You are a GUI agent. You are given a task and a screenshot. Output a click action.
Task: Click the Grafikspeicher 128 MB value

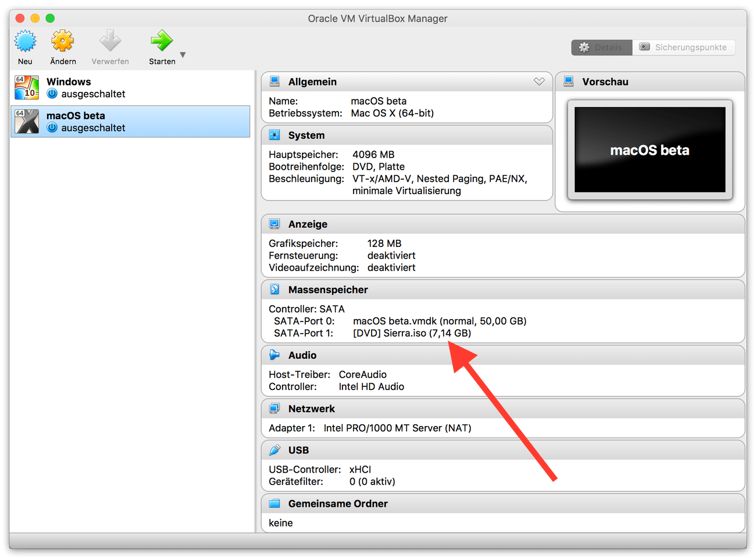pyautogui.click(x=384, y=244)
